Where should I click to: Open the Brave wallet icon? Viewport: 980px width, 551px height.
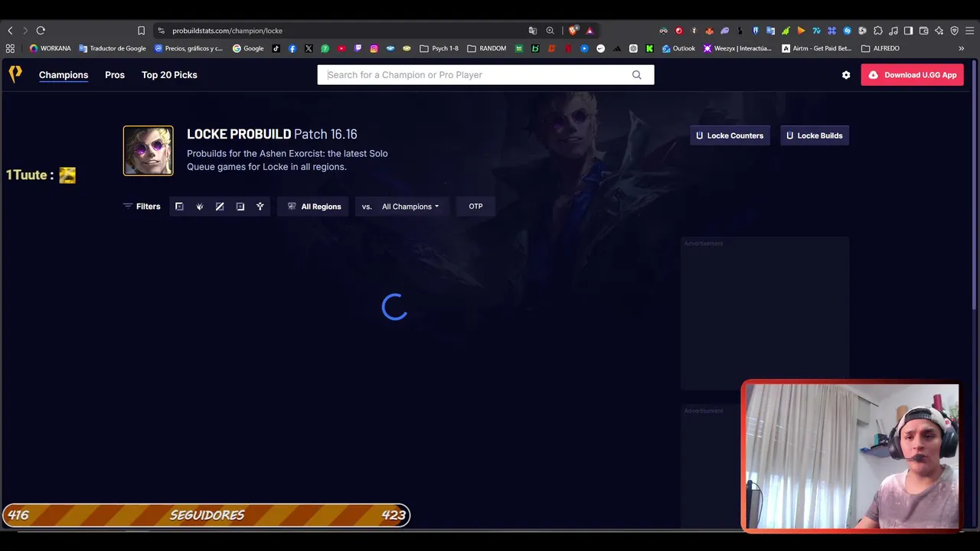click(924, 31)
